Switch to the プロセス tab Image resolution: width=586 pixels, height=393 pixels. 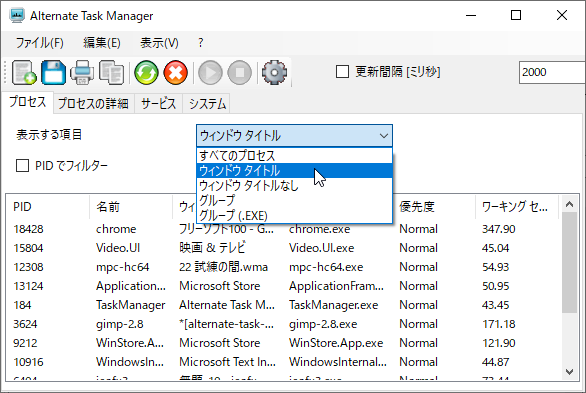click(x=28, y=102)
